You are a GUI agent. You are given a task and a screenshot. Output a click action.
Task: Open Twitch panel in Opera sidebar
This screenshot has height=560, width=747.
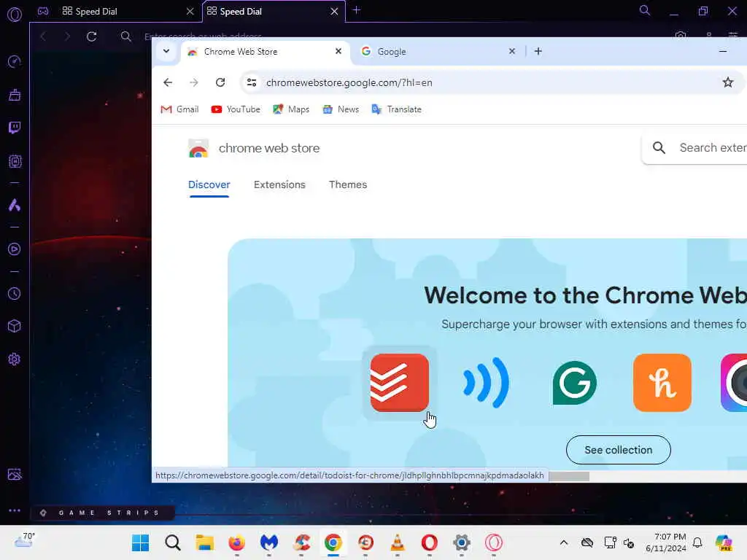[x=15, y=128]
